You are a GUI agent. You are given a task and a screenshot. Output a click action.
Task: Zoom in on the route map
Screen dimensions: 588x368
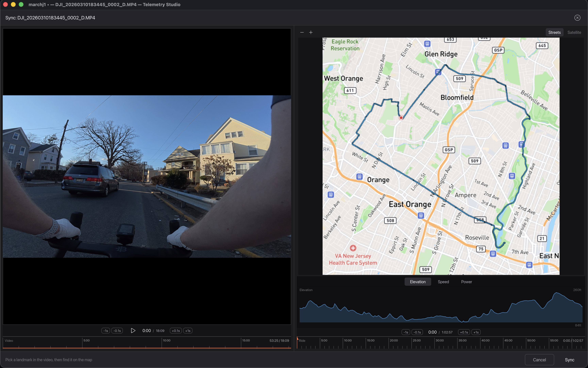pyautogui.click(x=311, y=32)
